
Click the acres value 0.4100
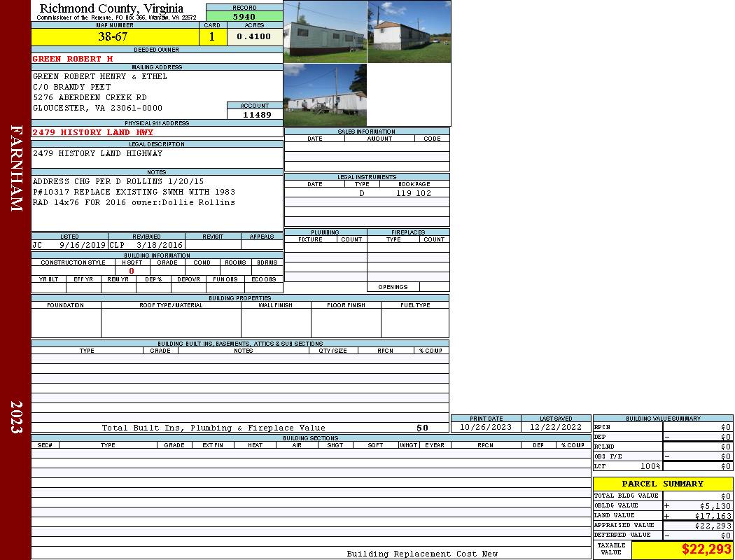tap(254, 37)
